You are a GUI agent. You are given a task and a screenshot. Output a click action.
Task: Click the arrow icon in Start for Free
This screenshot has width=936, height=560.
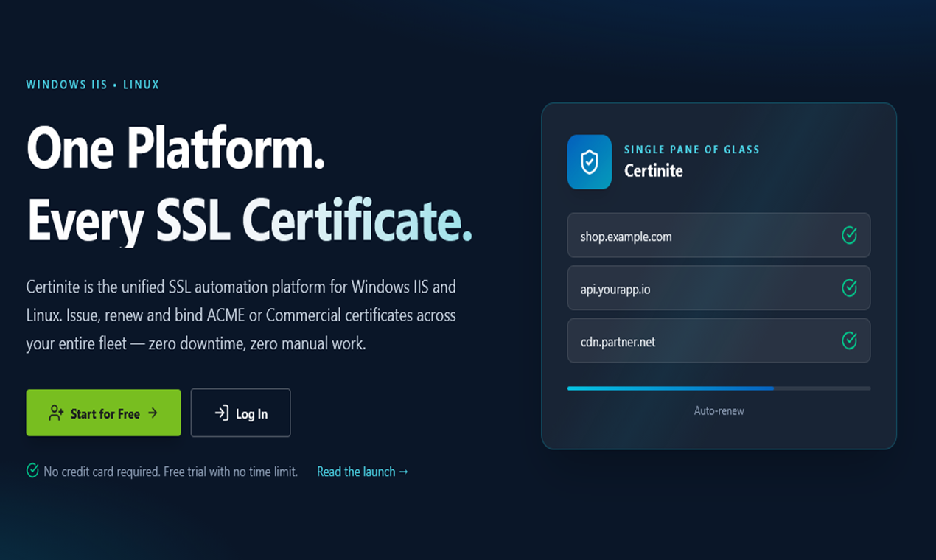click(153, 413)
